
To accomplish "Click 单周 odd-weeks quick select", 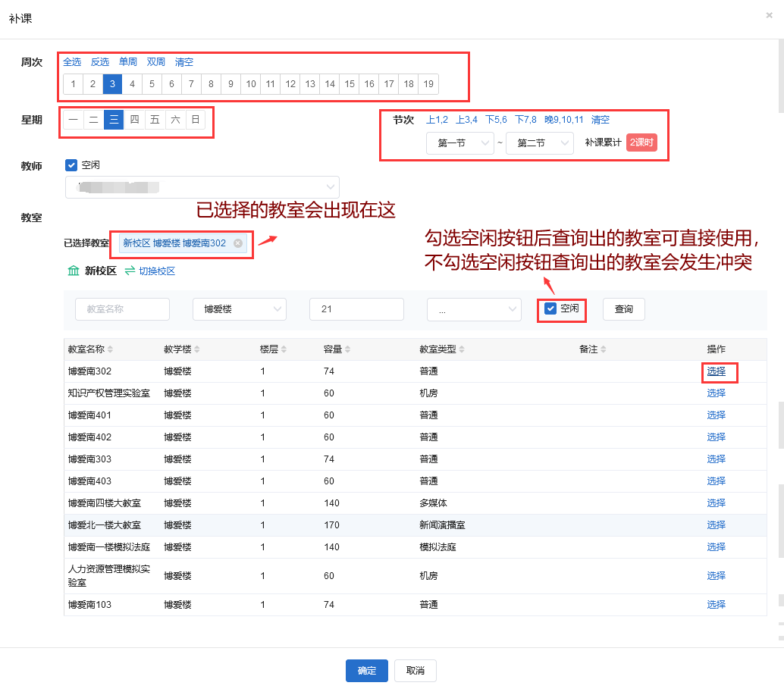I will point(128,62).
